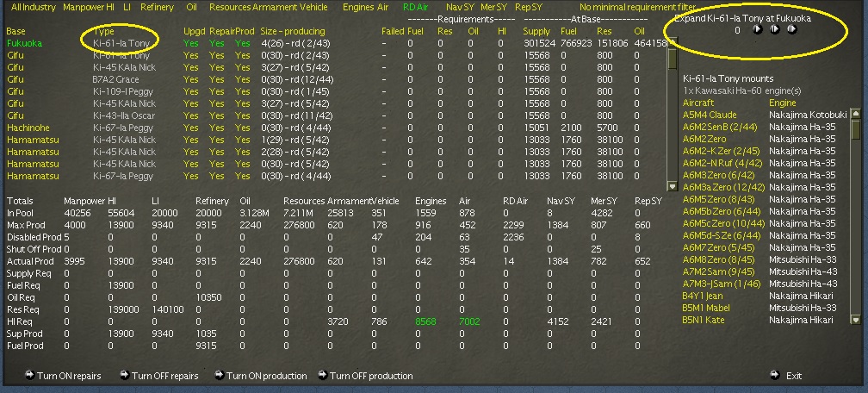Toggle the Repair Yes for Fukuoka row
Image resolution: width=868 pixels, height=393 pixels.
click(x=216, y=43)
